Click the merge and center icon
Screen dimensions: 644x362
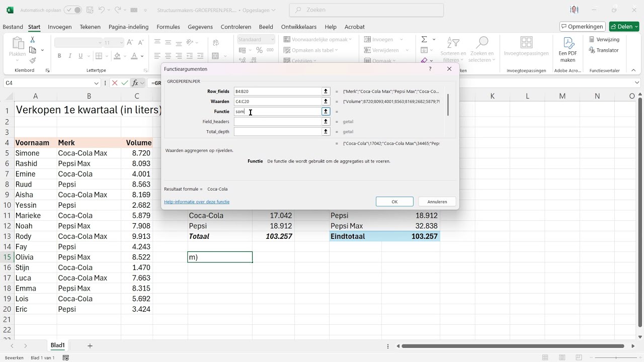point(216,56)
